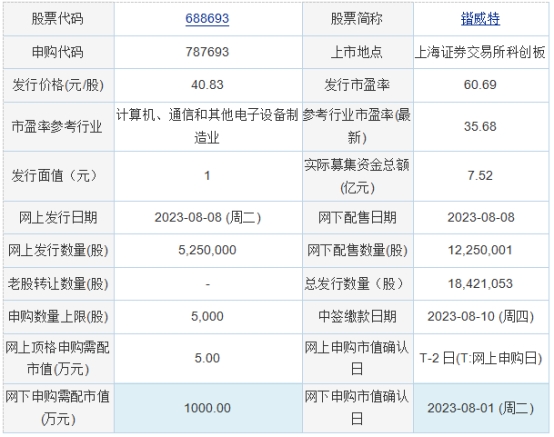Image resolution: width=554 pixels, height=437 pixels.
Task: Click the offline allotment quantity 12,250,001
Action: [x=480, y=250]
